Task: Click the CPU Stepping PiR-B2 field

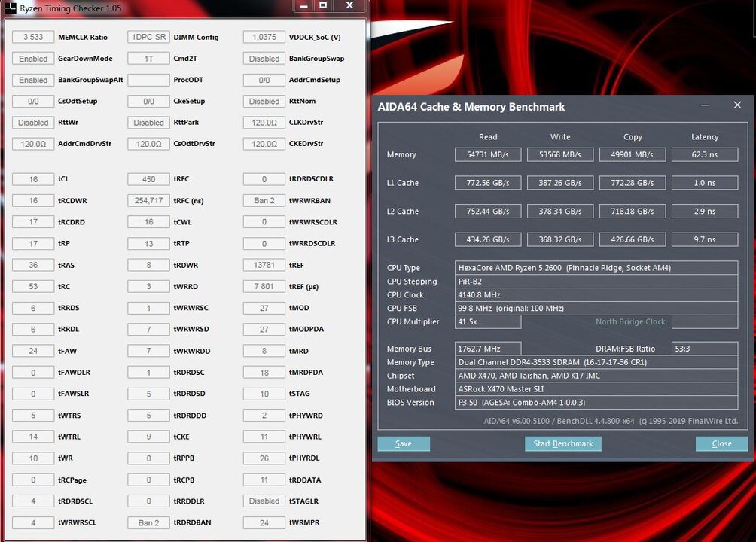Action: [596, 281]
